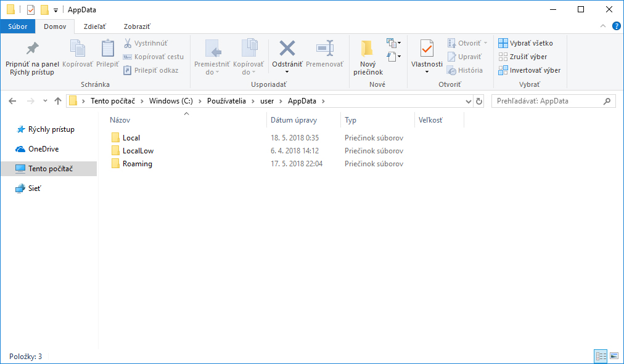Click Zrušiť výber

tap(522, 57)
